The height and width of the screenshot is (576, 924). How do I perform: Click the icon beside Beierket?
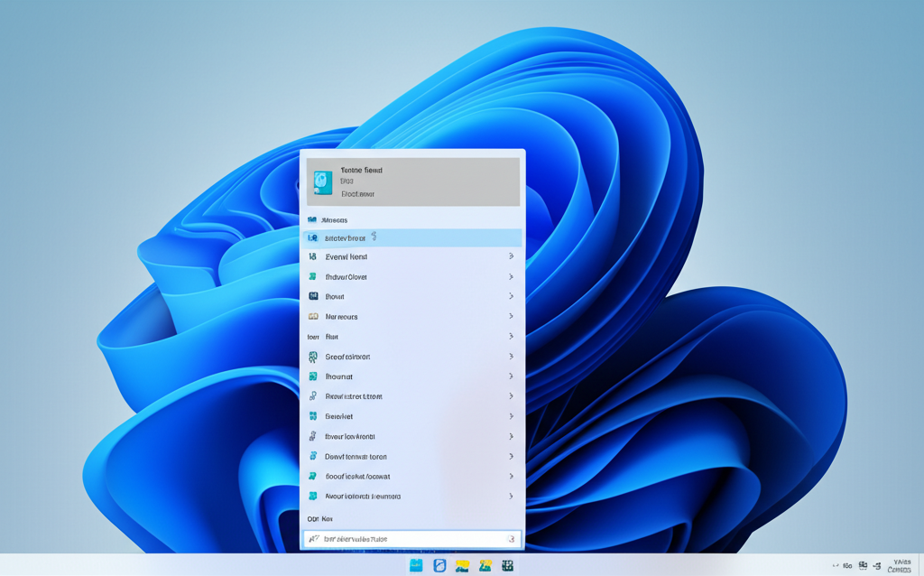[x=313, y=417]
